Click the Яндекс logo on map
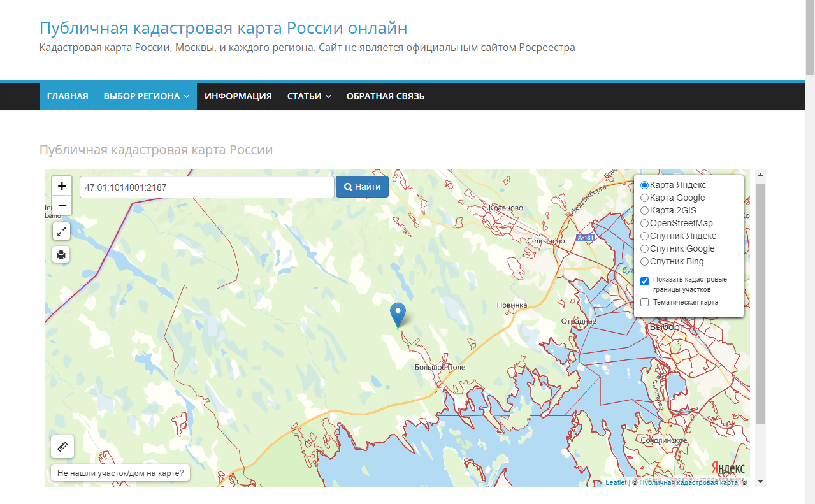Image resolution: width=815 pixels, height=504 pixels. click(728, 469)
